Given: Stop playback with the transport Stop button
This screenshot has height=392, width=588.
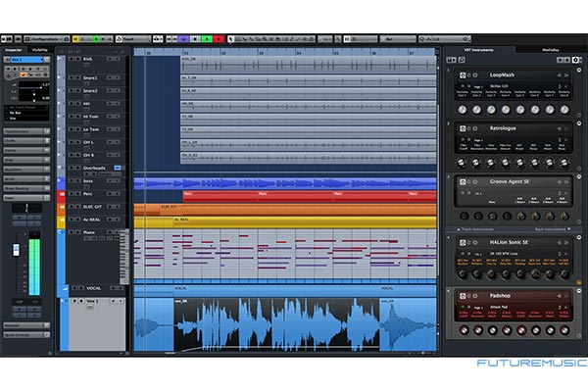Looking at the screenshot, I should click(x=195, y=39).
